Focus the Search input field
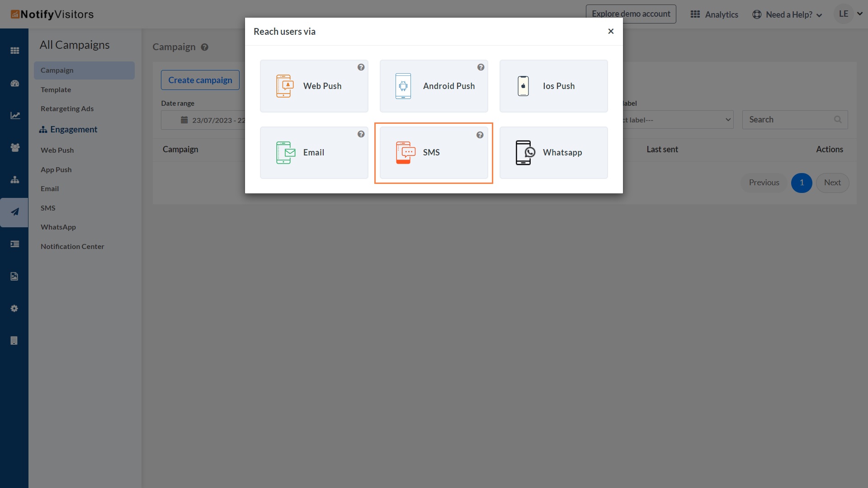 795,120
